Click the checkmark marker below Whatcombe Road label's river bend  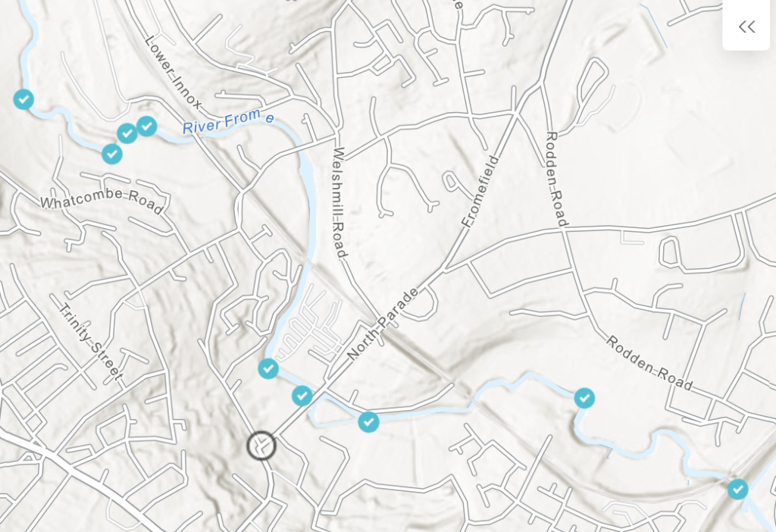(112, 154)
